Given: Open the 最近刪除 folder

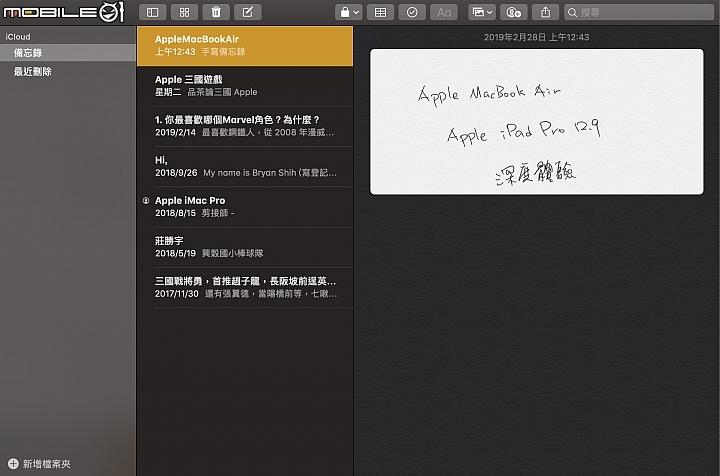Looking at the screenshot, I should pyautogui.click(x=68, y=72).
